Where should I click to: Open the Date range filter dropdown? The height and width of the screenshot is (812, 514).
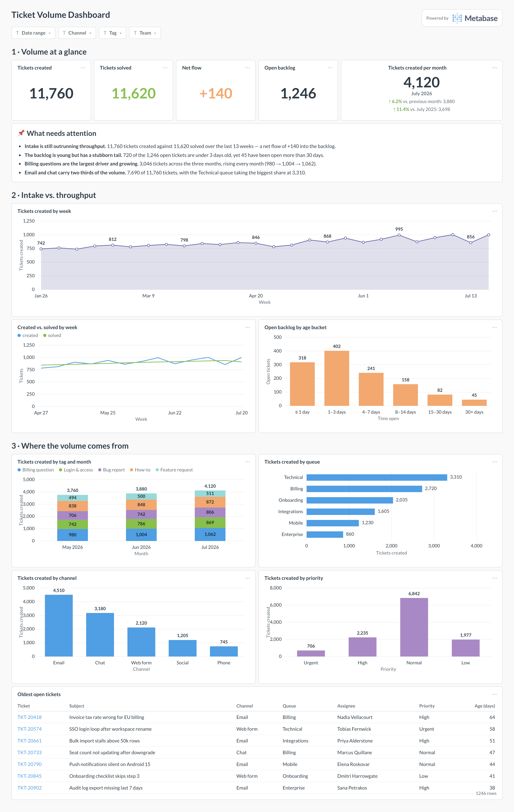33,33
